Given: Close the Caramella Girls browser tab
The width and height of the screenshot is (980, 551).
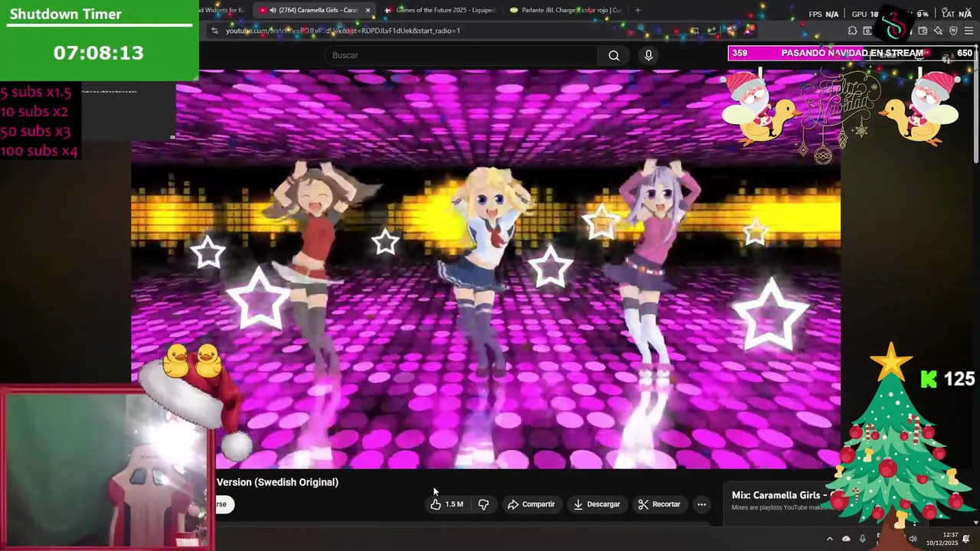Looking at the screenshot, I should [367, 10].
